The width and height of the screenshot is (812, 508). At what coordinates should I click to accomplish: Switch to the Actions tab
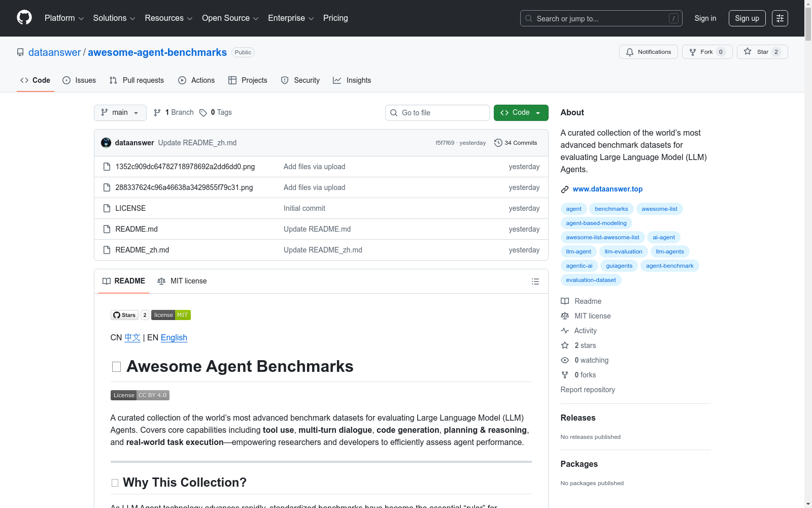point(196,80)
